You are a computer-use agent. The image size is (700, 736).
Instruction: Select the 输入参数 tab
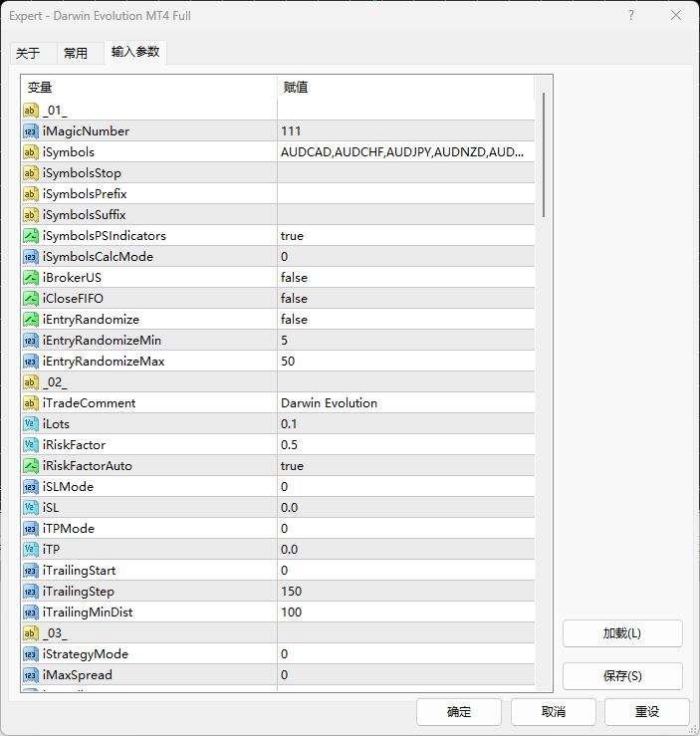coord(135,52)
